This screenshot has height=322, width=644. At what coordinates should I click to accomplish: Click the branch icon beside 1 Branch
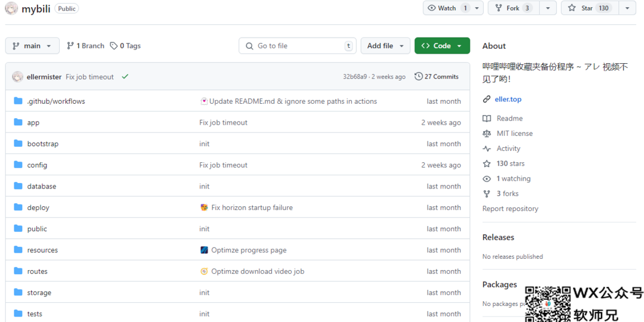tap(70, 45)
